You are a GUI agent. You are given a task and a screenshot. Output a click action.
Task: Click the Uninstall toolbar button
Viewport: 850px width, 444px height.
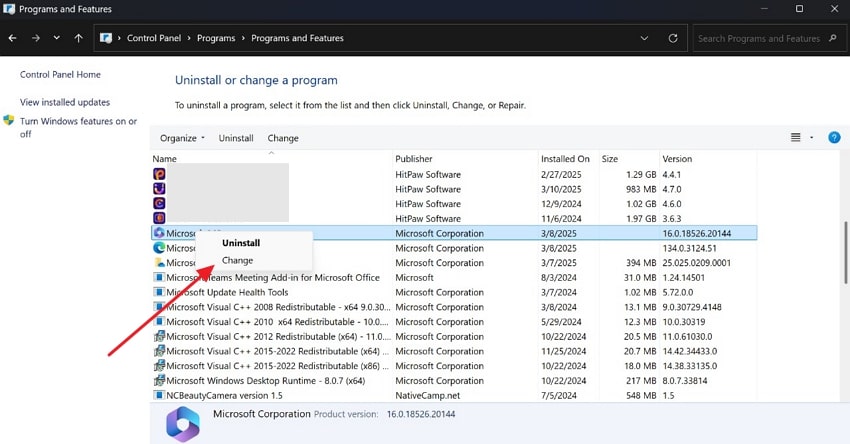coord(236,138)
